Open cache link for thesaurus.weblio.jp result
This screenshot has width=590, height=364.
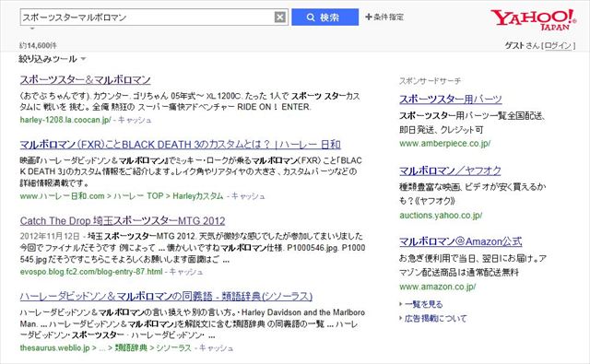click(216, 347)
